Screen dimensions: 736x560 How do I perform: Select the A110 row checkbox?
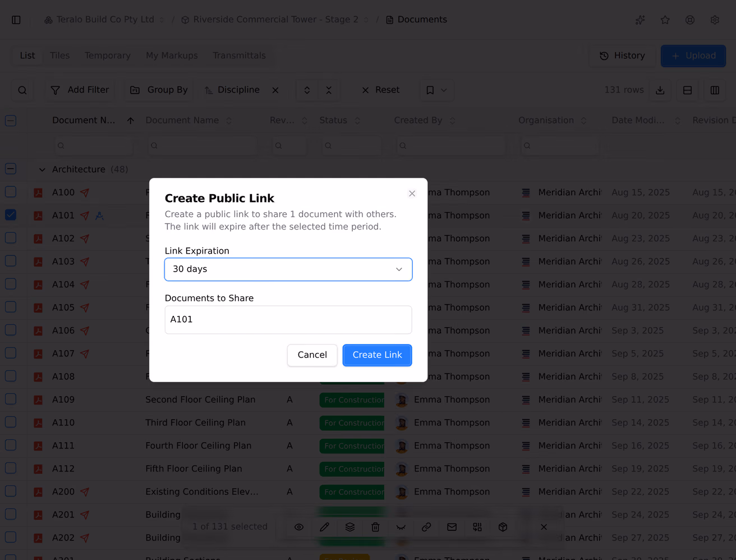[11, 422]
